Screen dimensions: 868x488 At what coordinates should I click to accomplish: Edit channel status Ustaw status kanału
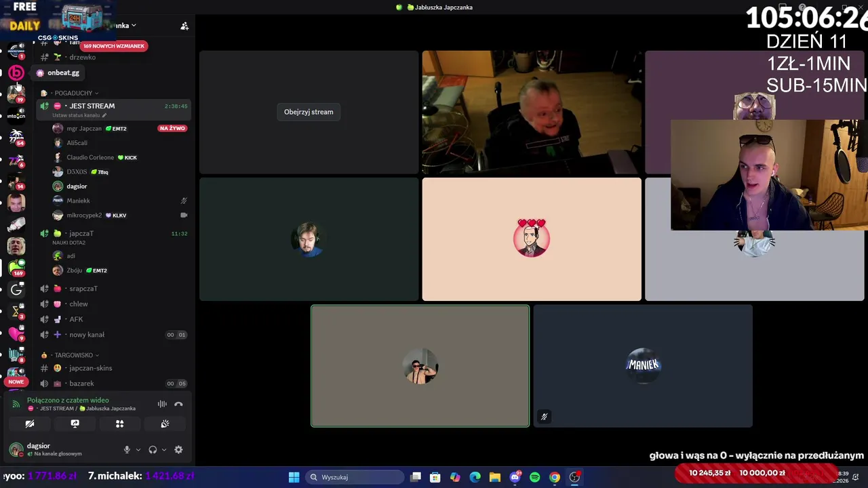pos(79,115)
